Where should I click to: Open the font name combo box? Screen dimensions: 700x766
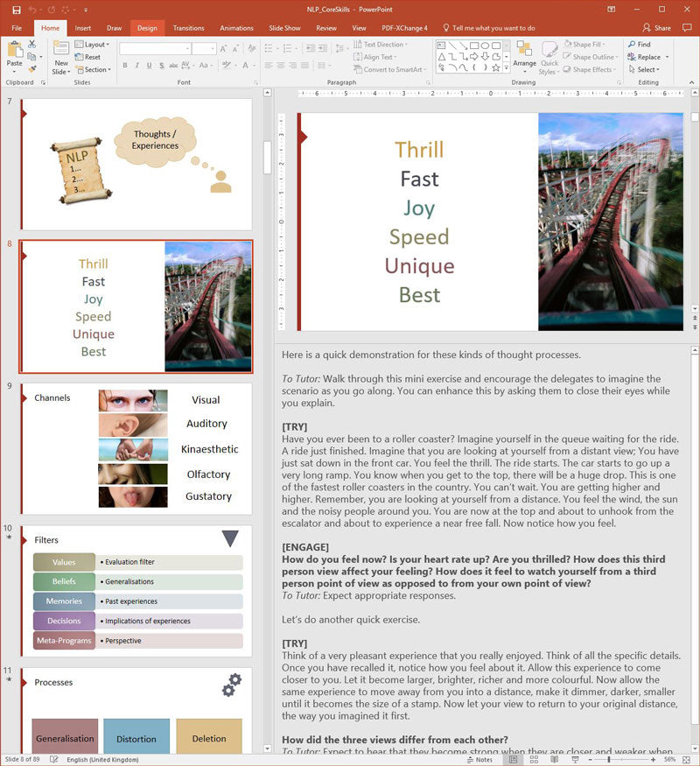coord(155,49)
